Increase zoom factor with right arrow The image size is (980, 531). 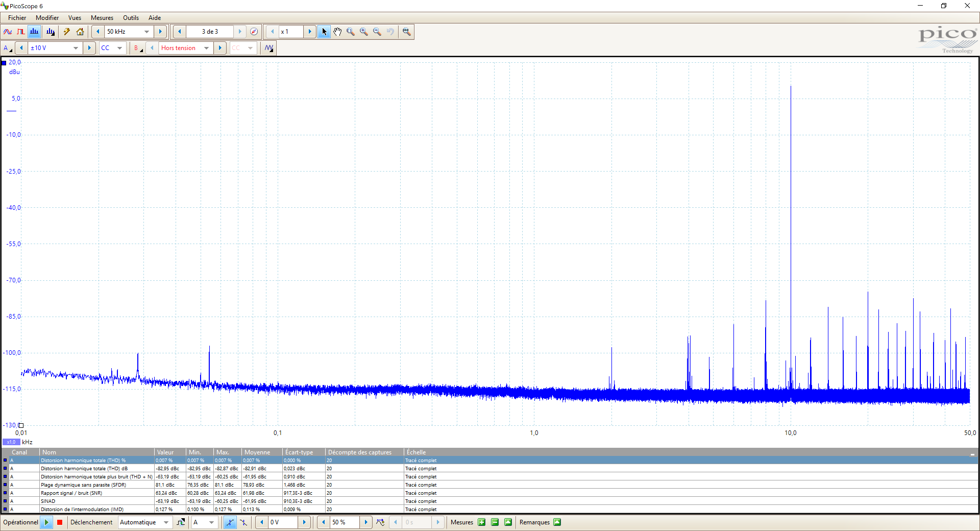(310, 32)
